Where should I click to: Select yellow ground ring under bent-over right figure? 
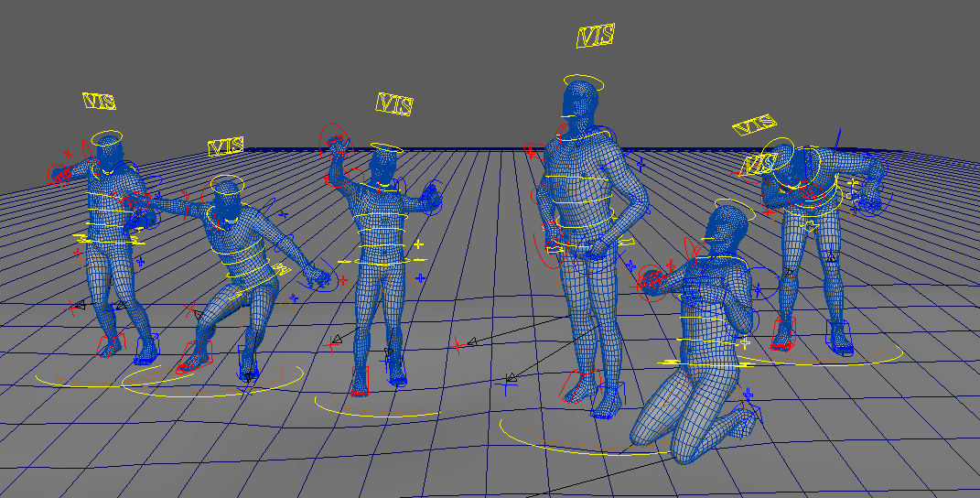click(822, 354)
